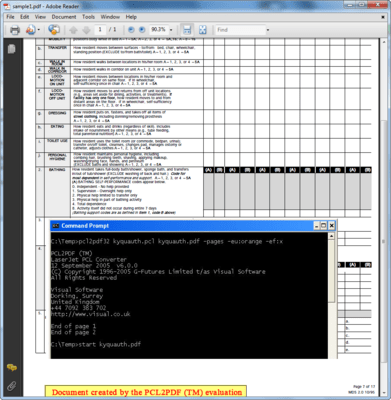Viewport: 391px width, 400px height.
Task: Open the dropdown arrow beside the export icon
Action: tap(38, 30)
